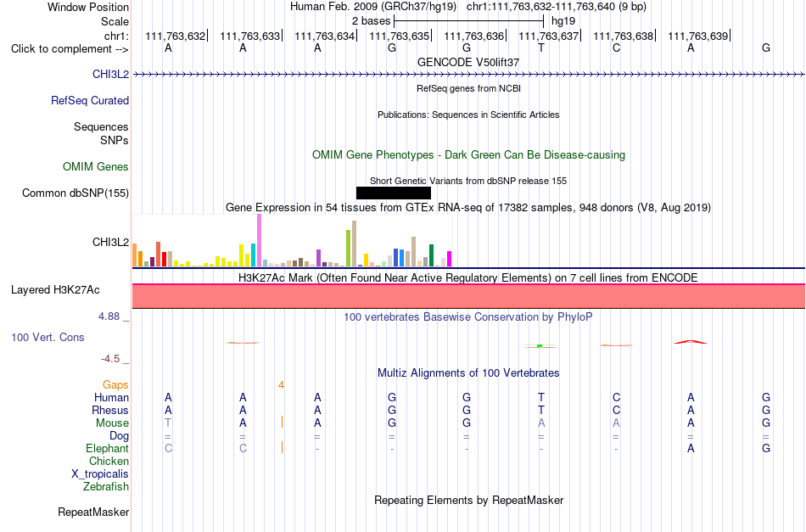This screenshot has width=806, height=532.
Task: Click the green mark in conservation track
Action: tap(540, 346)
